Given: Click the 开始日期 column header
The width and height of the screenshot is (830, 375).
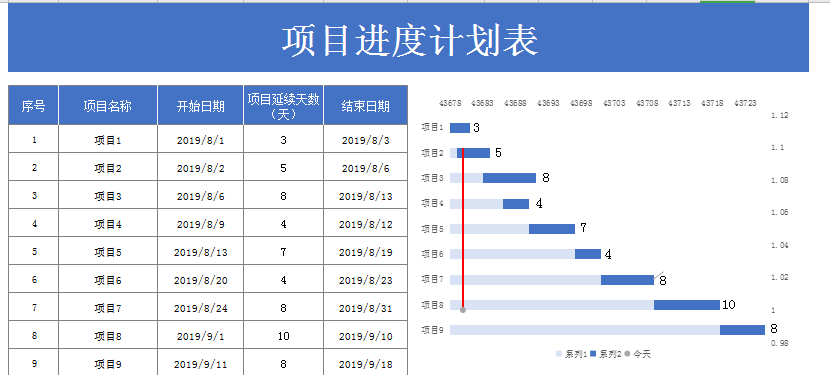Looking at the screenshot, I should [x=201, y=105].
